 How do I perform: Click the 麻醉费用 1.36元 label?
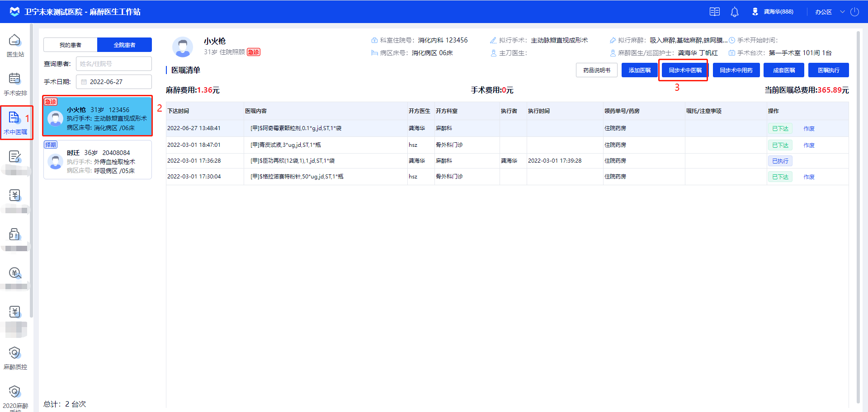point(193,90)
